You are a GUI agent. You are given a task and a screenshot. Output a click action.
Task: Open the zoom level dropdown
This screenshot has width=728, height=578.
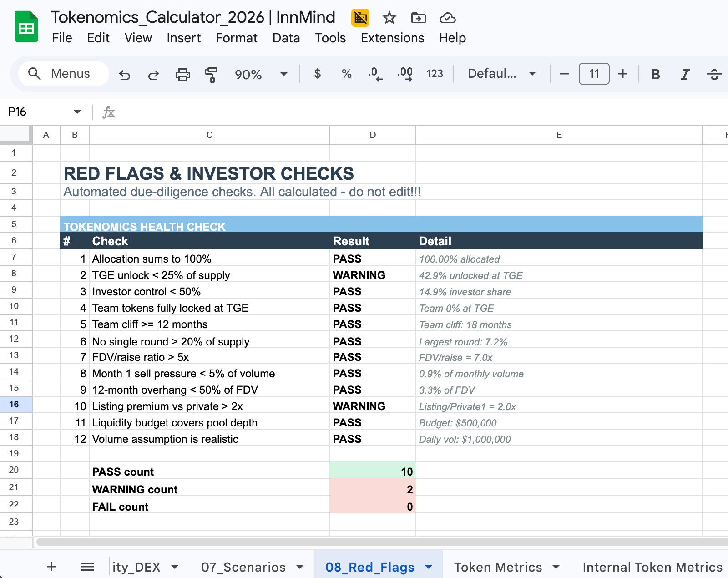(x=283, y=74)
